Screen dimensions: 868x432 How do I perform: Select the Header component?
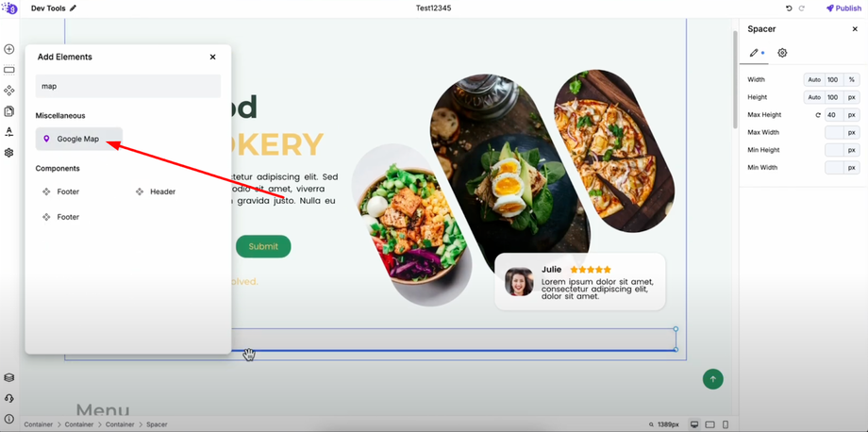pyautogui.click(x=156, y=191)
